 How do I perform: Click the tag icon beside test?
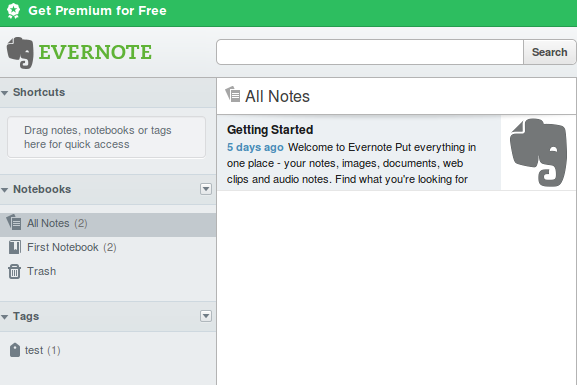point(15,350)
